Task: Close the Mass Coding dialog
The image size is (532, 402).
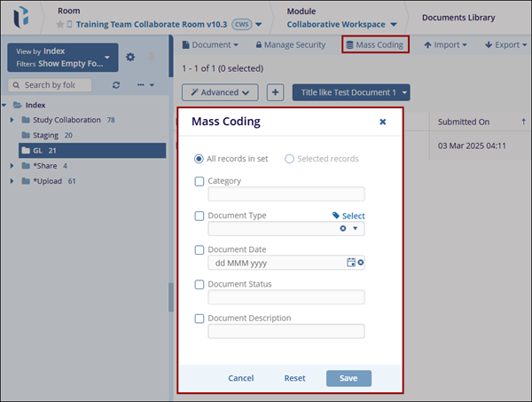Action: click(x=383, y=122)
